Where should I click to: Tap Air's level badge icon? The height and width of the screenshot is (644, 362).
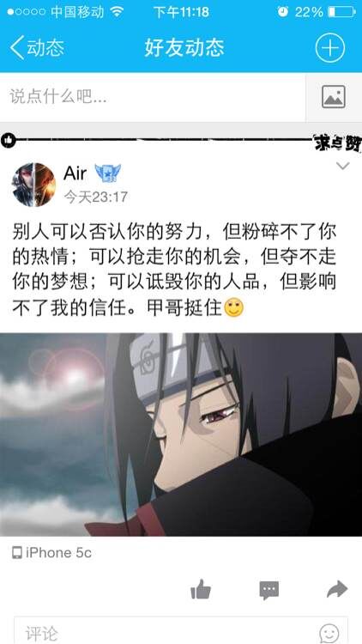click(108, 173)
